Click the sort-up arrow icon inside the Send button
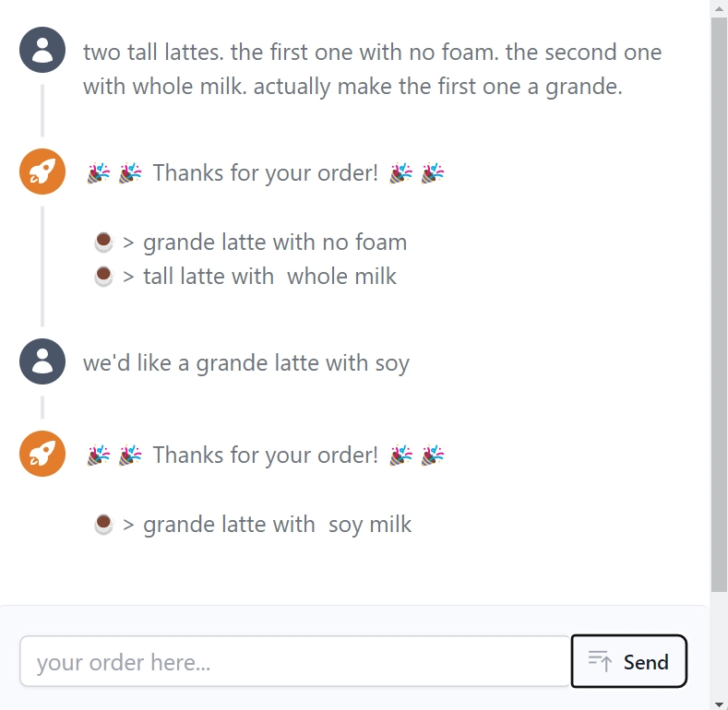 coord(600,661)
